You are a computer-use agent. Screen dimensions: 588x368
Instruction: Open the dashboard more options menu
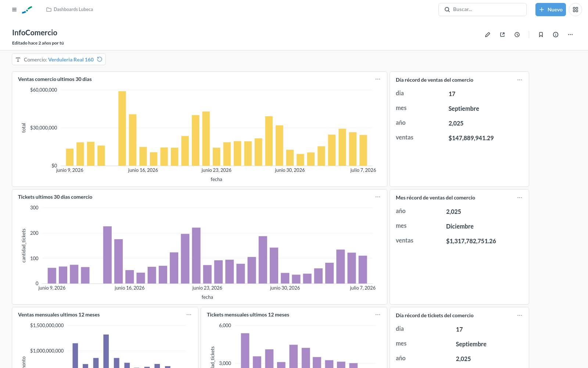(570, 35)
